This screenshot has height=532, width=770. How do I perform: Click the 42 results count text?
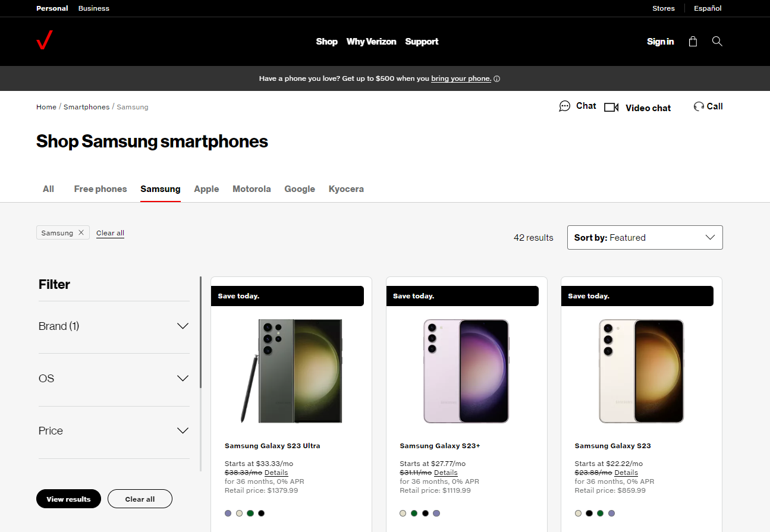click(533, 238)
